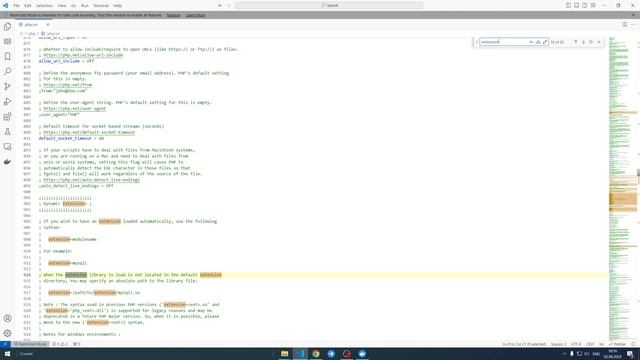640x360 pixels.
Task: Open the Manage gear icon
Action: [7, 333]
